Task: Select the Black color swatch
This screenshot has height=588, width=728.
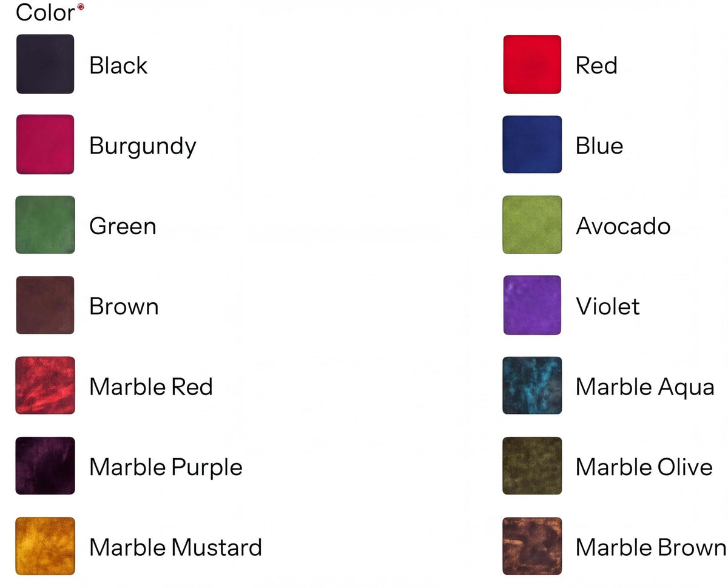Action: point(45,64)
